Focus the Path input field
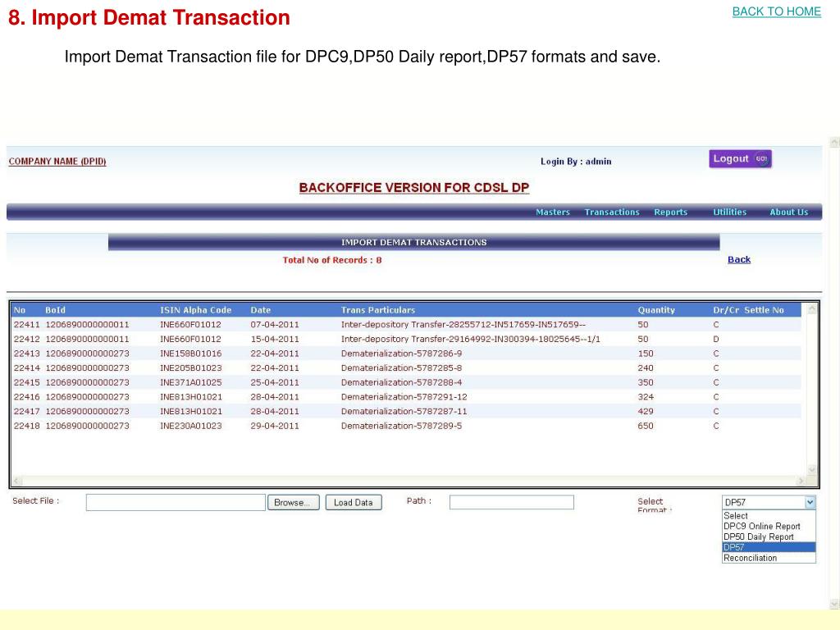This screenshot has width=840, height=630. click(512, 502)
